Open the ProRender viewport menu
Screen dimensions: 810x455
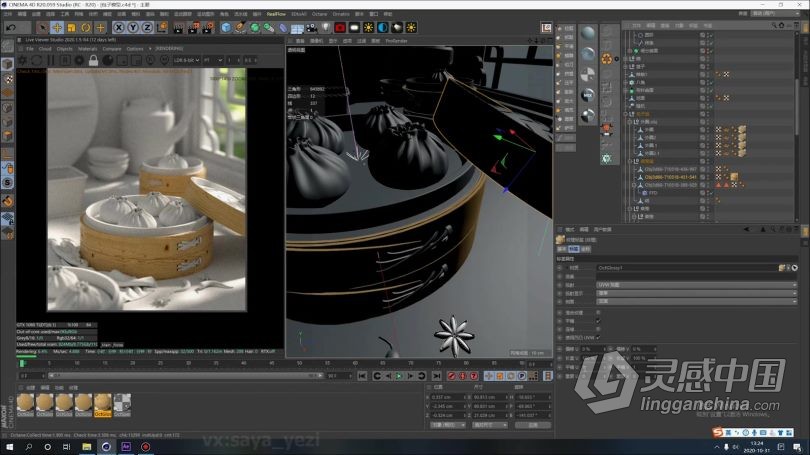tap(396, 41)
